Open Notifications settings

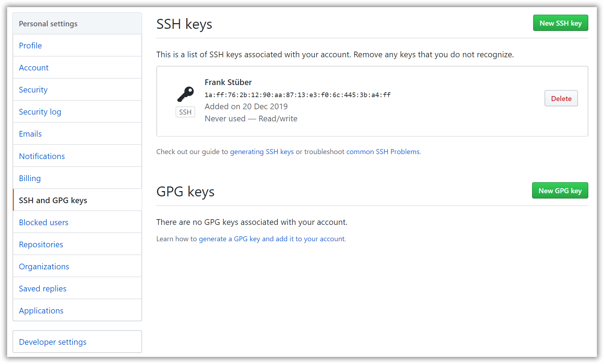point(42,156)
